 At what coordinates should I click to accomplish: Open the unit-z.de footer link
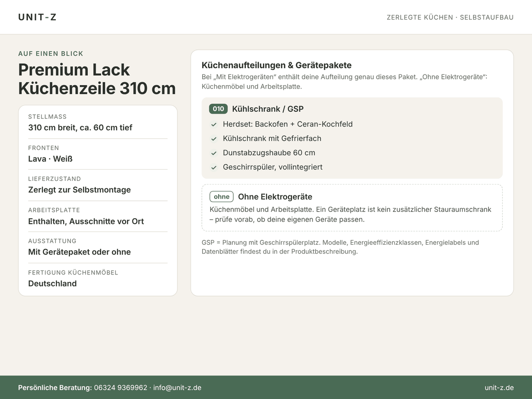tap(499, 387)
